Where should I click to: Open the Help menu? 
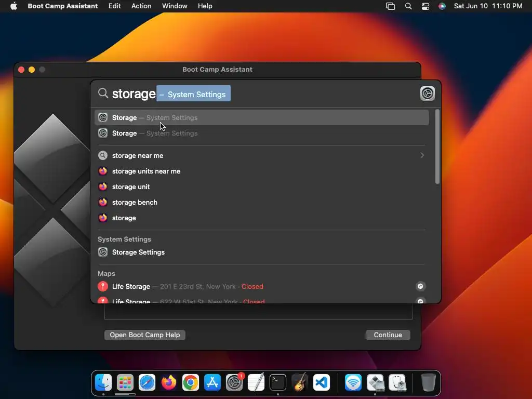pyautogui.click(x=205, y=6)
